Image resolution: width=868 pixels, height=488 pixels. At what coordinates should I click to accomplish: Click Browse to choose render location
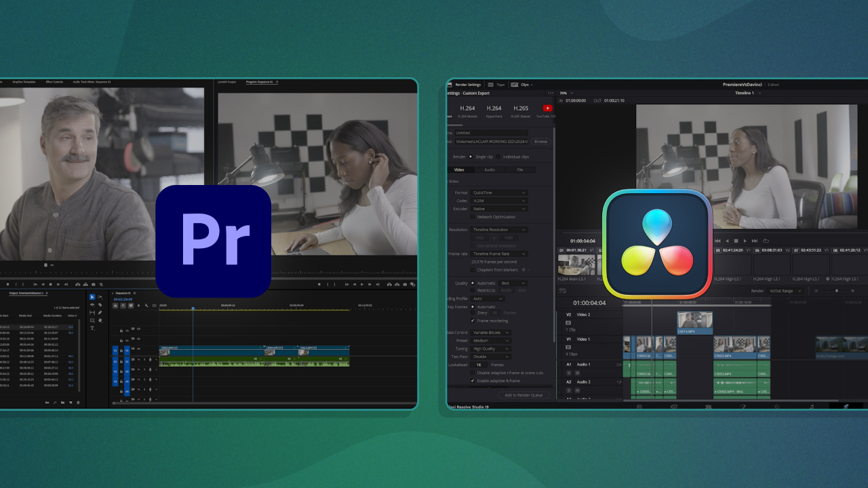(x=540, y=142)
